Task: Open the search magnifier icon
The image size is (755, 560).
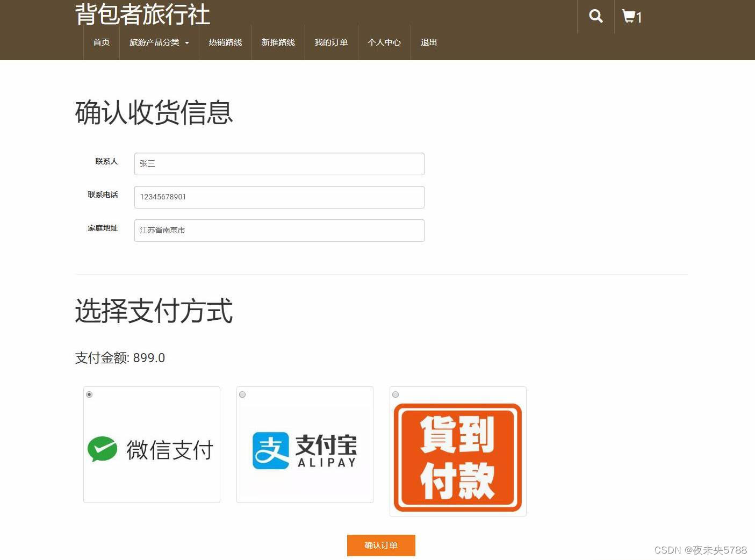Action: [x=595, y=16]
